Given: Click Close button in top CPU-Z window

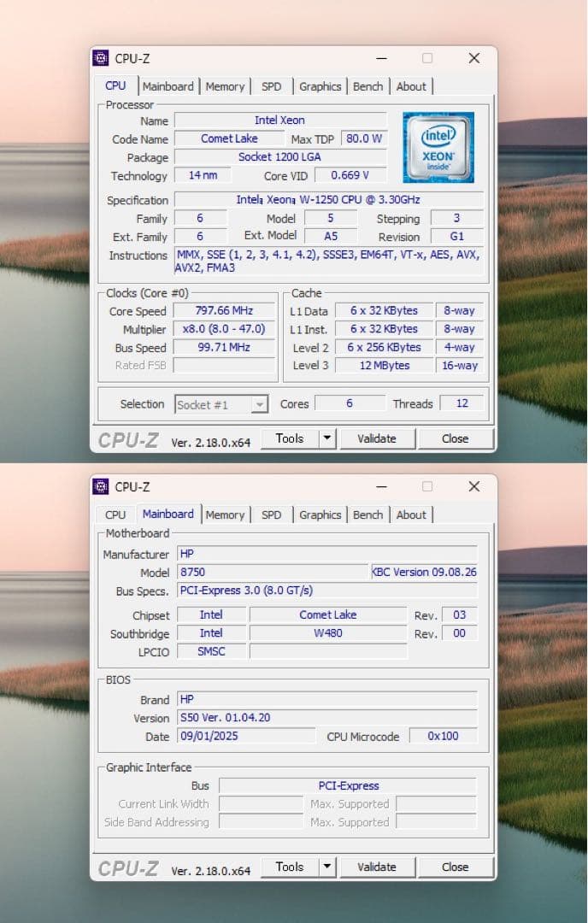Looking at the screenshot, I should [455, 438].
